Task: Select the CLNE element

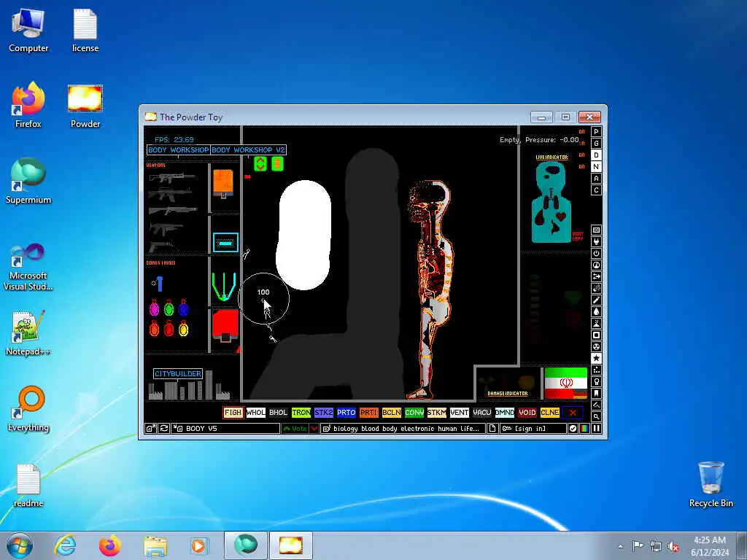Action: pos(550,413)
